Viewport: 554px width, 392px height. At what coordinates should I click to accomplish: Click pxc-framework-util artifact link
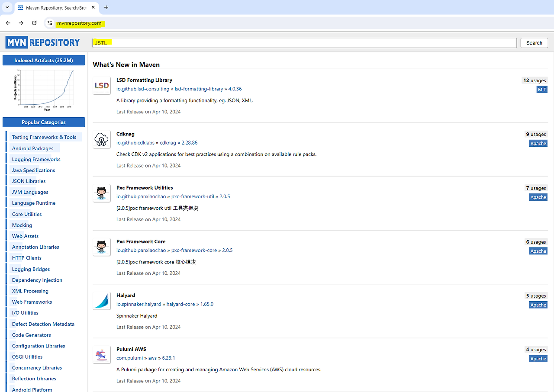(193, 196)
